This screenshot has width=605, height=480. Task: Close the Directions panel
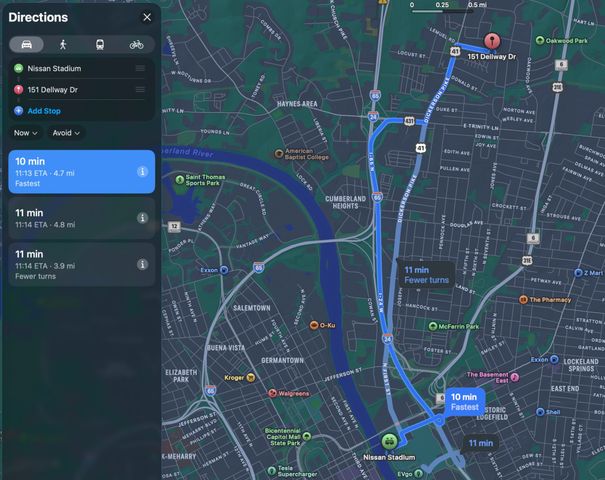coord(147,17)
